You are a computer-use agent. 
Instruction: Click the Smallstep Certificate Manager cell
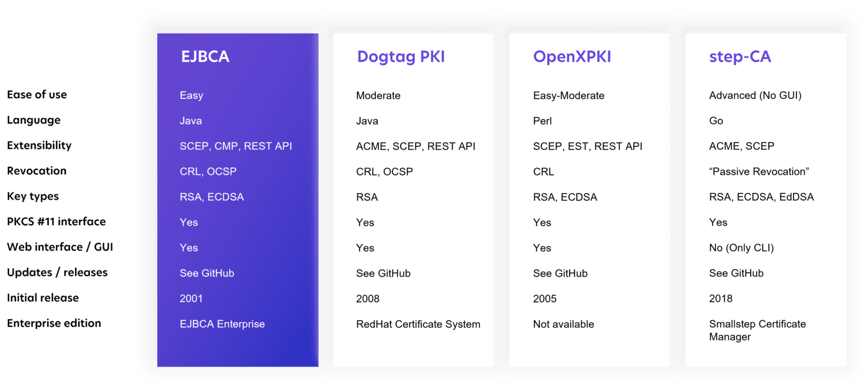(757, 330)
